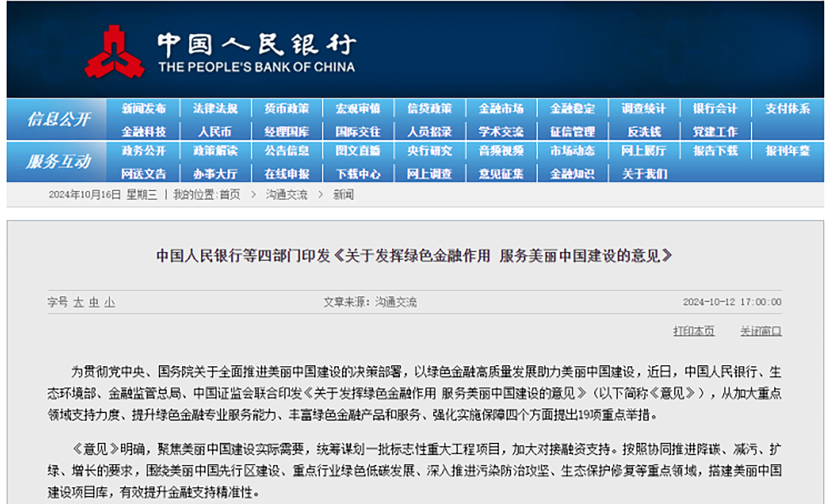This screenshot has height=504, width=831.
Task: Click 打印本页 print link
Action: [694, 331]
